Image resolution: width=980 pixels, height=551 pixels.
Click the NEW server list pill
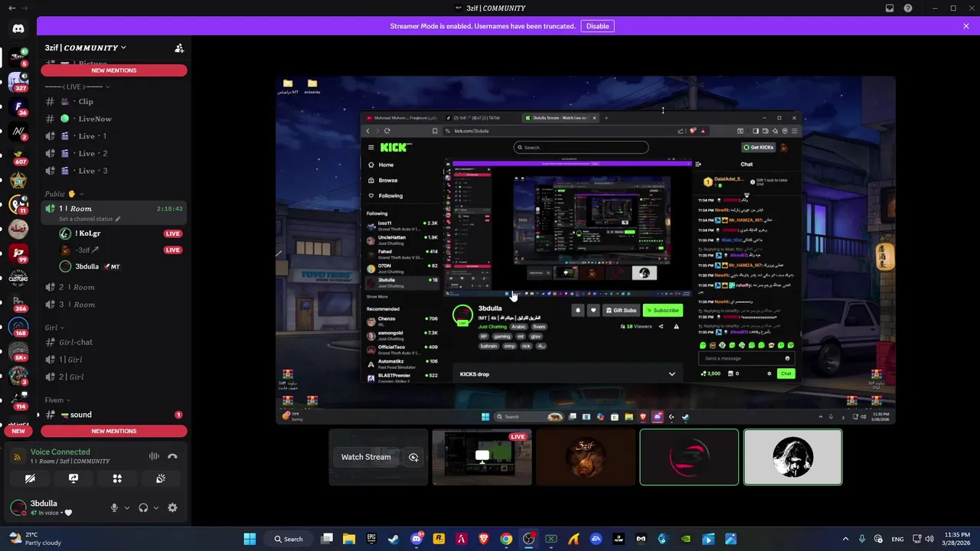pos(18,431)
